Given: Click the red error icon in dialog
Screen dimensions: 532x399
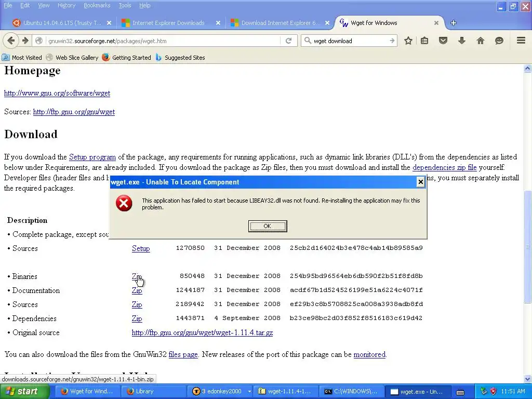Looking at the screenshot, I should coord(124,203).
